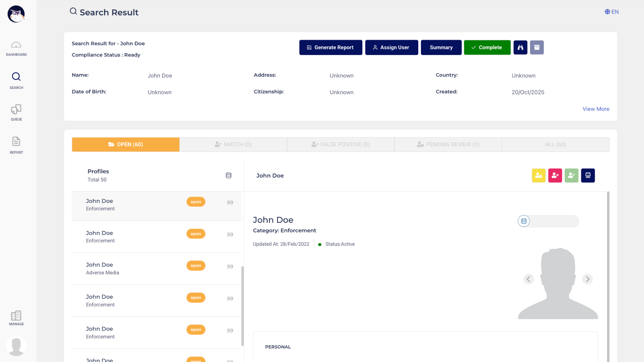Switch to the False Positive (0) tab
The height and width of the screenshot is (362, 644).
click(x=340, y=144)
